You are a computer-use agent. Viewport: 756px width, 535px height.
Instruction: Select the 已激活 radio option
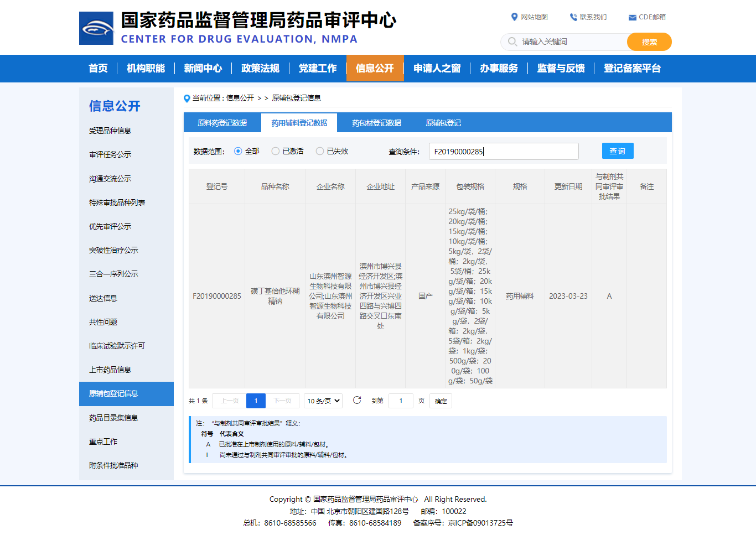click(x=275, y=151)
